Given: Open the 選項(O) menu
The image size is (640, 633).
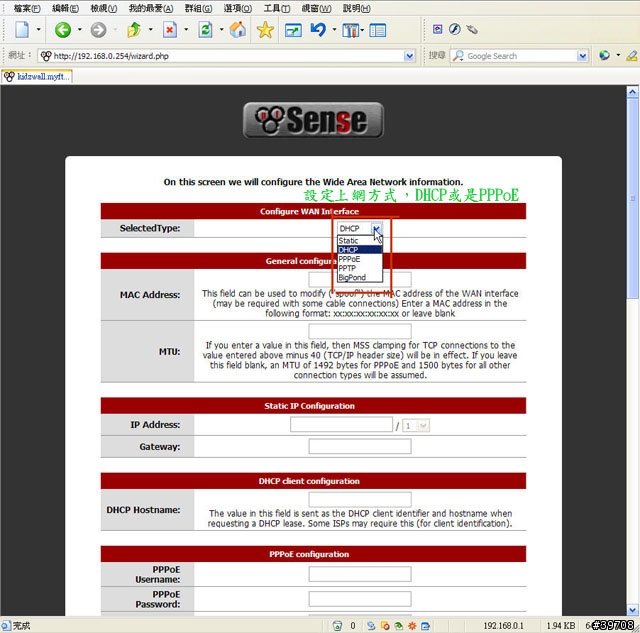Looking at the screenshot, I should pyautogui.click(x=238, y=8).
